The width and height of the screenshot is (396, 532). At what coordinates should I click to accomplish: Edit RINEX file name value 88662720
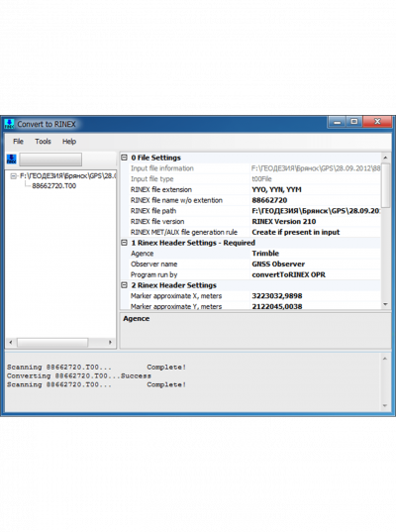click(x=315, y=200)
